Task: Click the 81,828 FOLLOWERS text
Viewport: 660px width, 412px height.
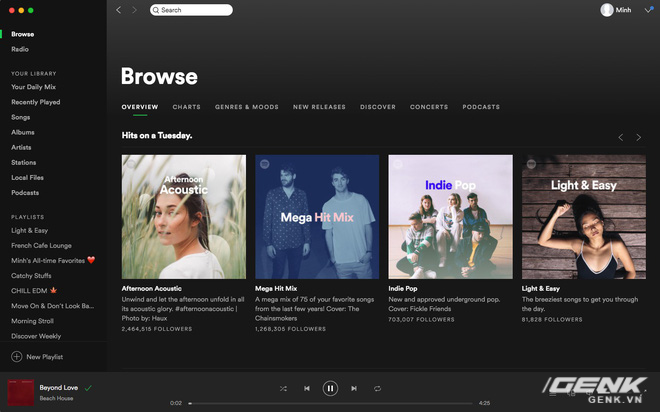Action: point(552,319)
